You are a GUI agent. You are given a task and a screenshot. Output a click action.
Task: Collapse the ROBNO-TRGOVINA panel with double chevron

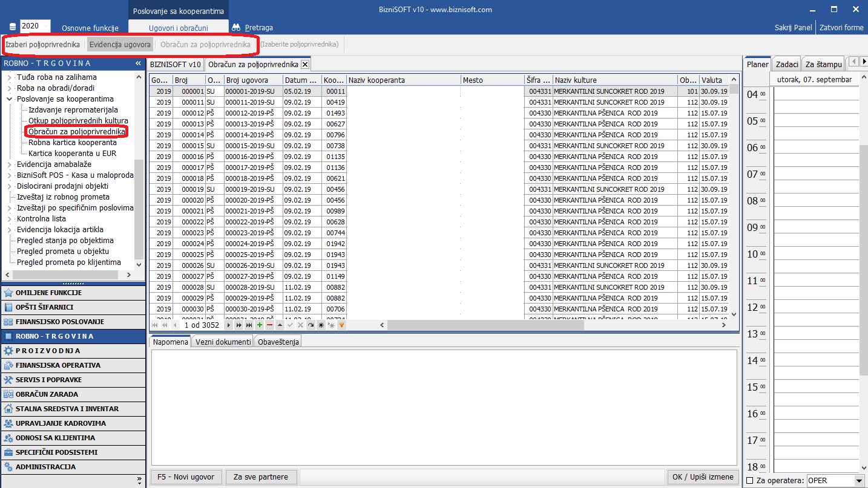point(138,63)
